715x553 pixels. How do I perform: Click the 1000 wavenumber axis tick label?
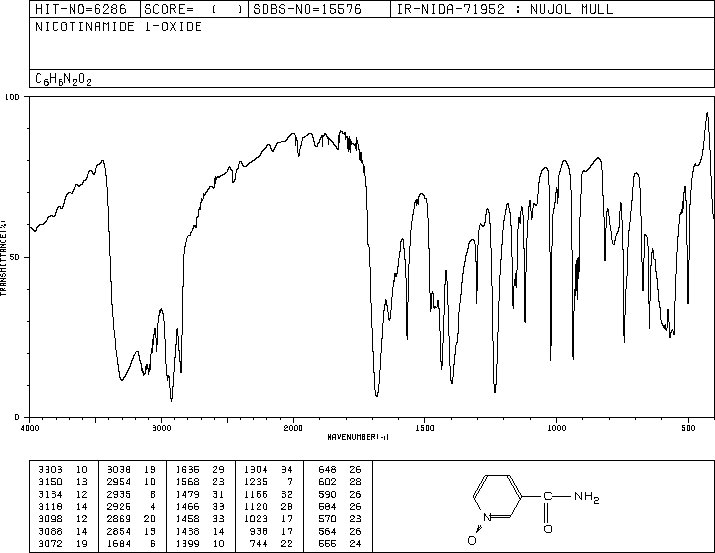point(556,428)
